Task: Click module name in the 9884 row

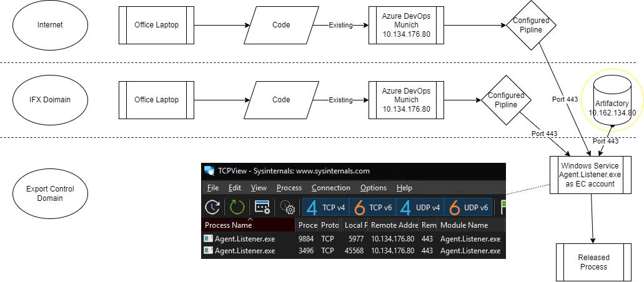Action: (x=470, y=238)
